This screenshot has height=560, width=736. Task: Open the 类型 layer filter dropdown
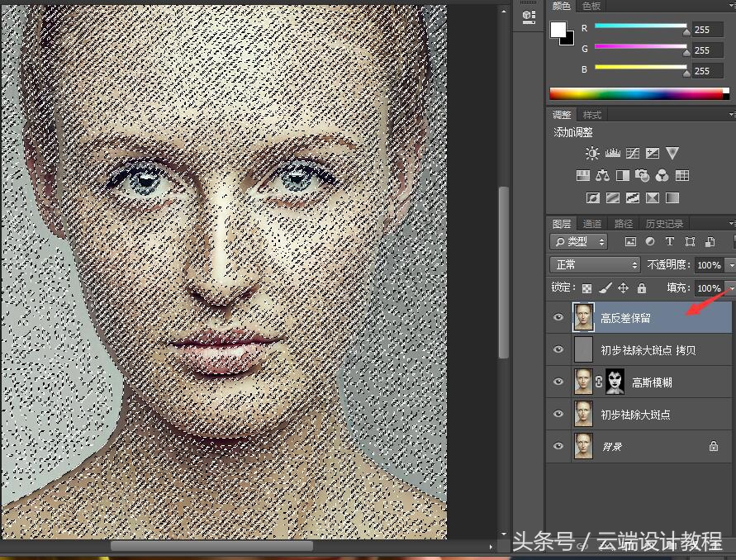(579, 242)
